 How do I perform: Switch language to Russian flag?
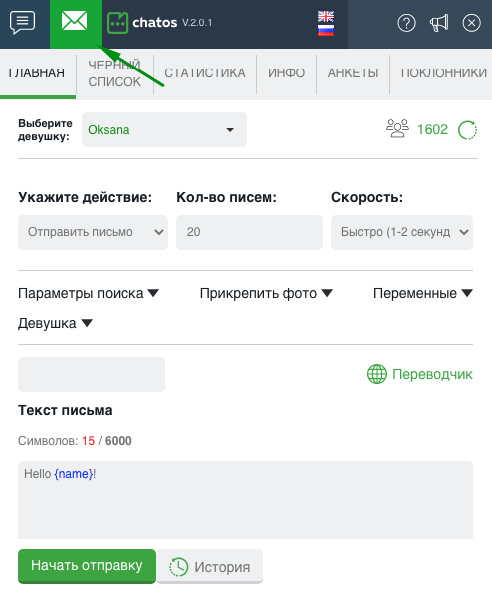pos(326,31)
